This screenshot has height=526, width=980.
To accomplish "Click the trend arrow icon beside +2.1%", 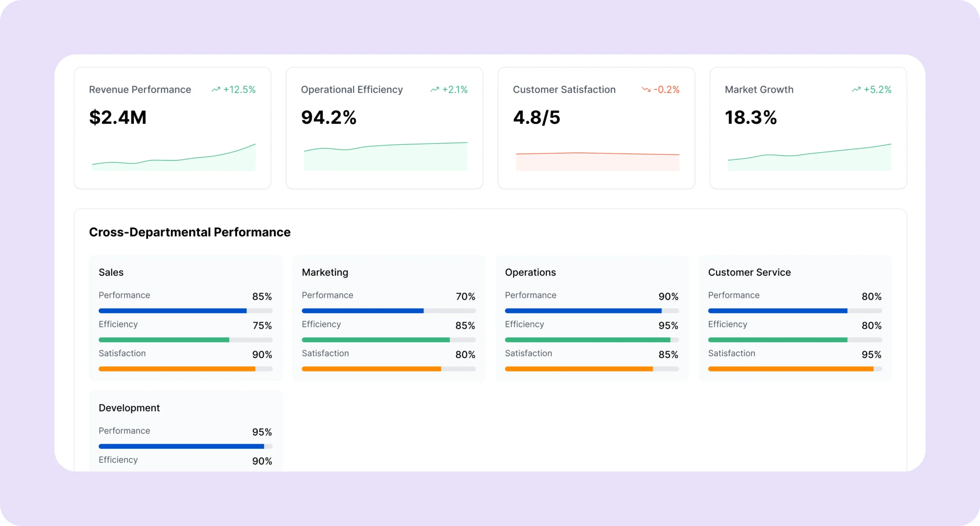I will click(434, 90).
